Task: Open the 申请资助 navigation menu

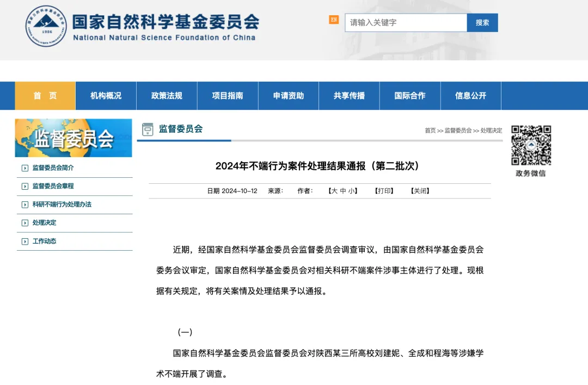Action: tap(289, 96)
